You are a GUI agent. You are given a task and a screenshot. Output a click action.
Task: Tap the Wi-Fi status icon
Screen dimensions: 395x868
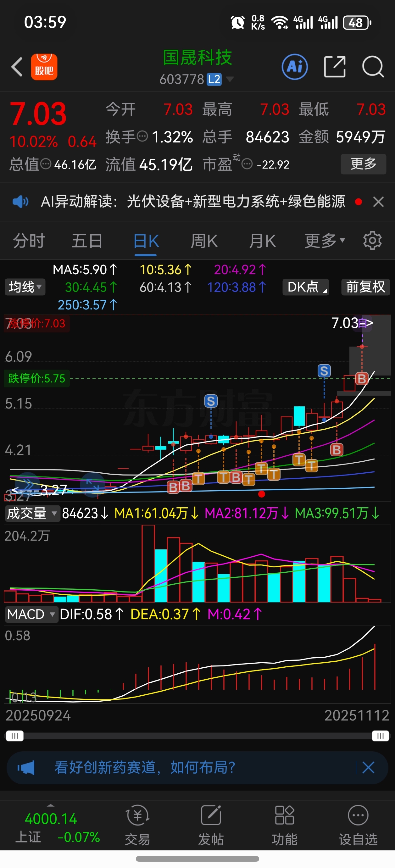pos(280,23)
